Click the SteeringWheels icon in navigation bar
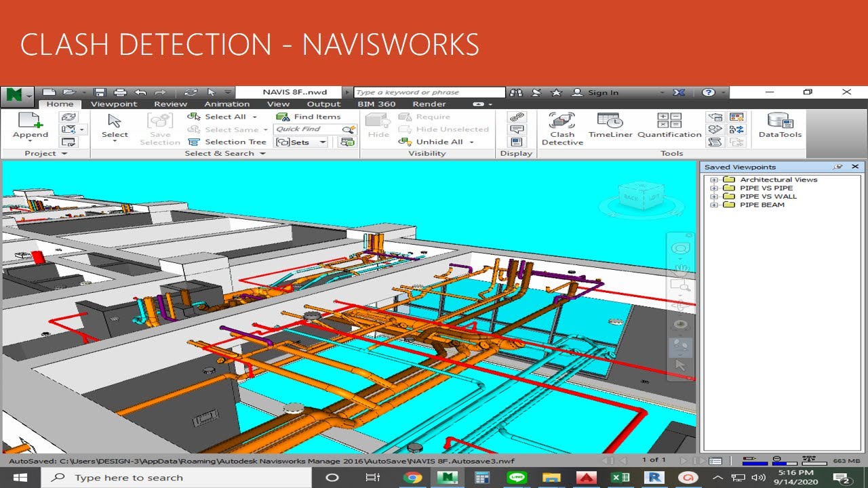Image resolution: width=868 pixels, height=488 pixels. click(x=680, y=249)
